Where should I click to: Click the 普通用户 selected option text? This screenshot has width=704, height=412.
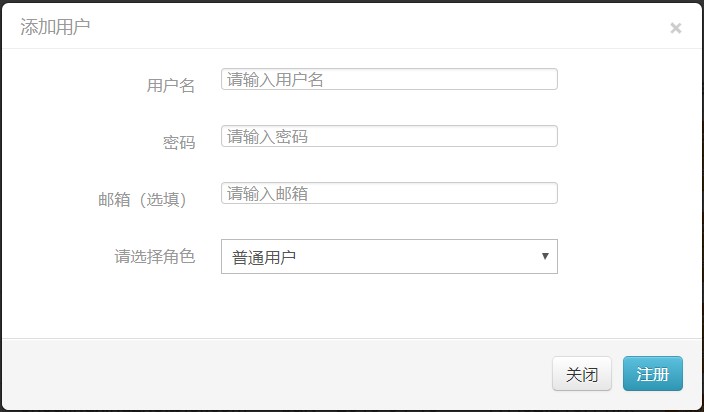click(264, 258)
